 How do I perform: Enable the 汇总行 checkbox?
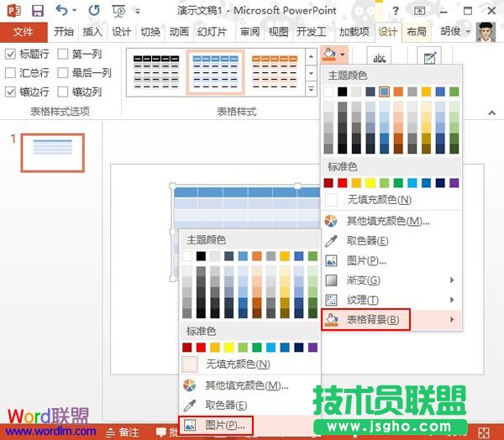click(x=10, y=73)
